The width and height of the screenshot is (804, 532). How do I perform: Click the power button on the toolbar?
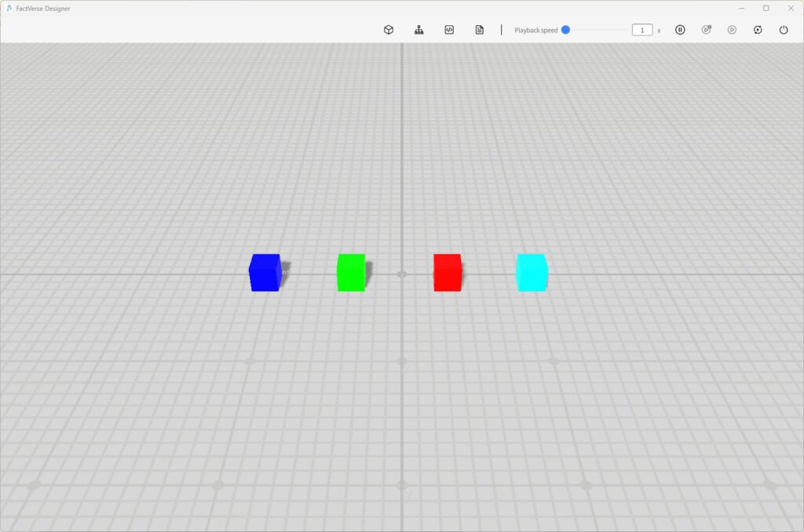[x=783, y=29]
